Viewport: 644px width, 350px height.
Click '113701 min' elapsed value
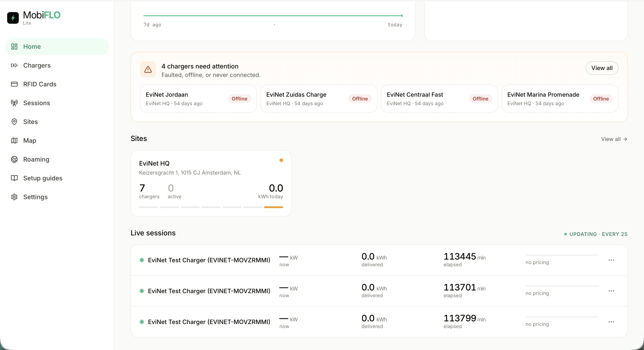pos(464,287)
